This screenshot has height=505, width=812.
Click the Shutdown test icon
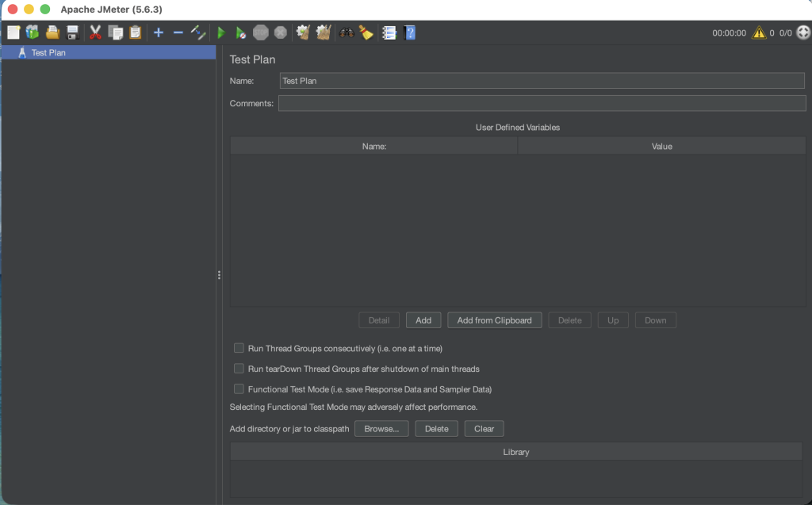281,33
